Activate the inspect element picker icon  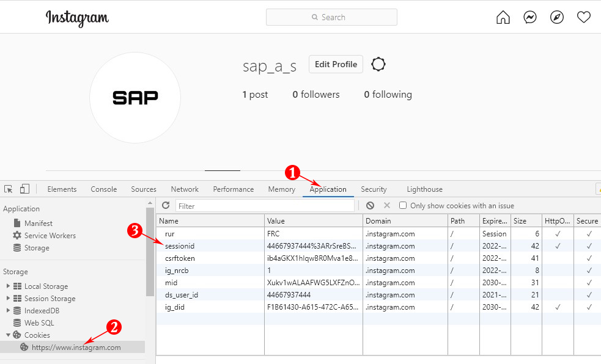9,189
